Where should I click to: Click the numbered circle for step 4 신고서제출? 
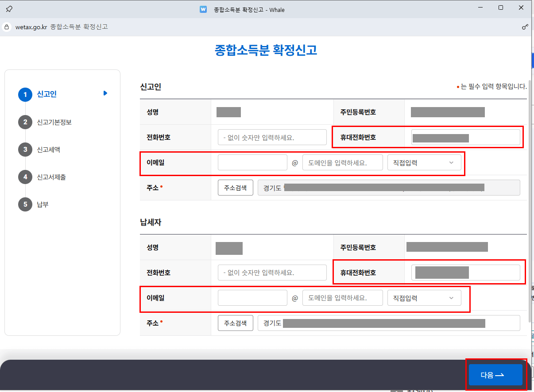[x=25, y=177]
